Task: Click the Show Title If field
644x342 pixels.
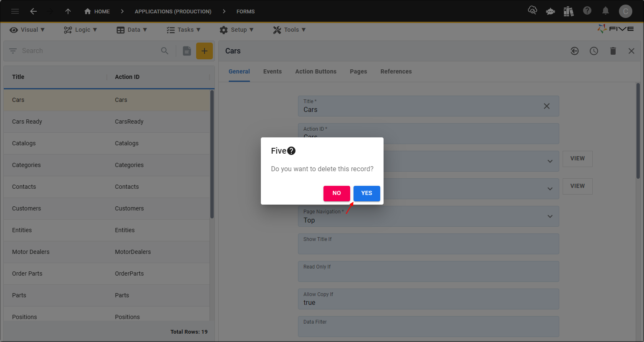Action: click(429, 244)
